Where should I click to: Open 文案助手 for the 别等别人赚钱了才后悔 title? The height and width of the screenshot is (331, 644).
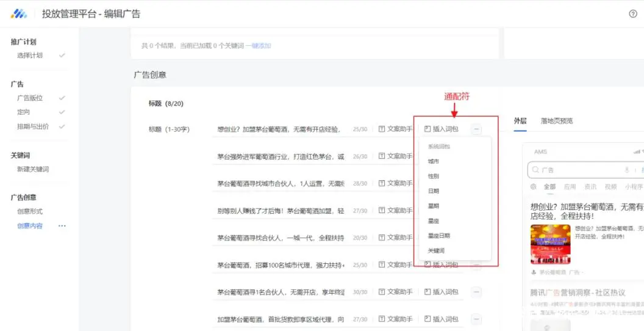pos(395,211)
